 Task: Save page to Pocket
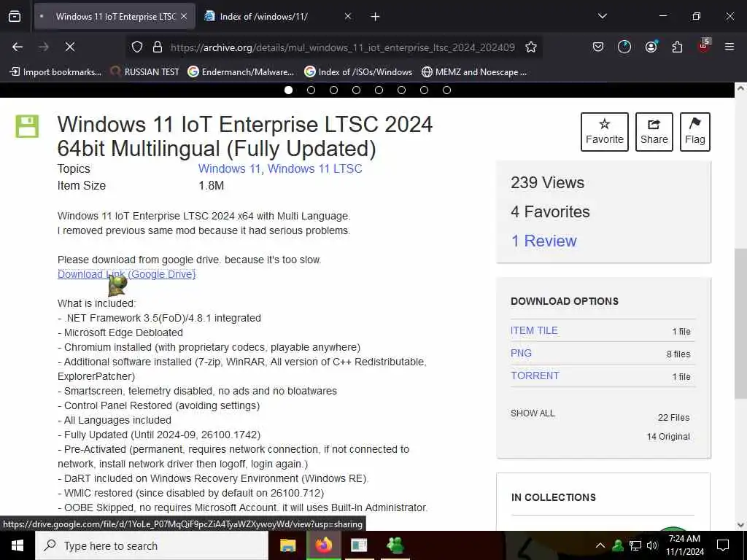pyautogui.click(x=598, y=47)
